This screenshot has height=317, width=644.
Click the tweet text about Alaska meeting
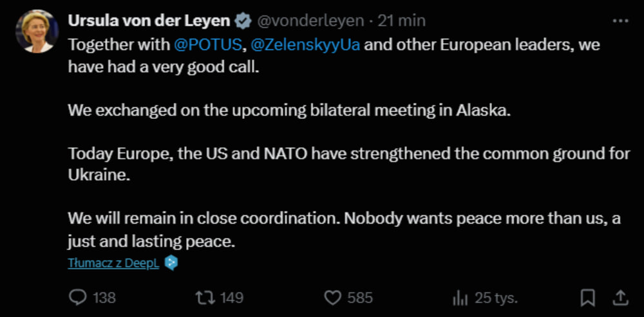[289, 109]
